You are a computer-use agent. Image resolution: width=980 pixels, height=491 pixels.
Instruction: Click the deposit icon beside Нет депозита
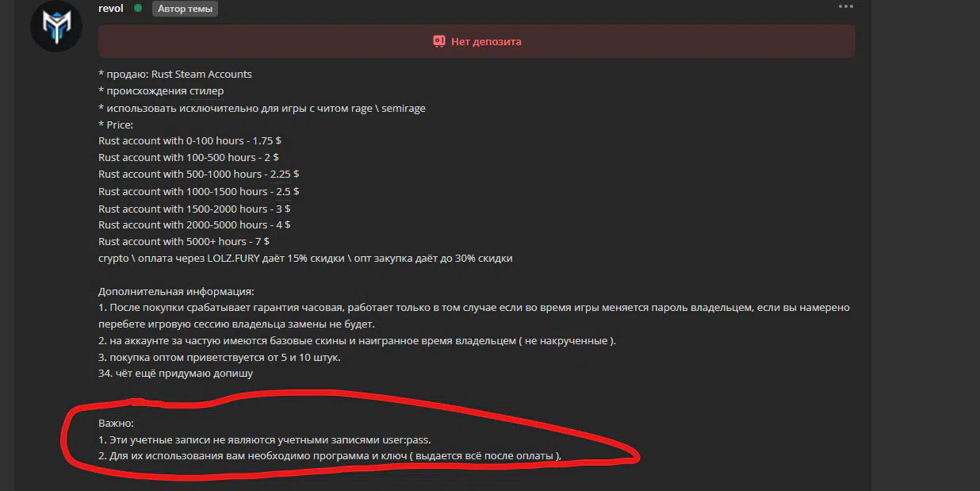(x=439, y=41)
